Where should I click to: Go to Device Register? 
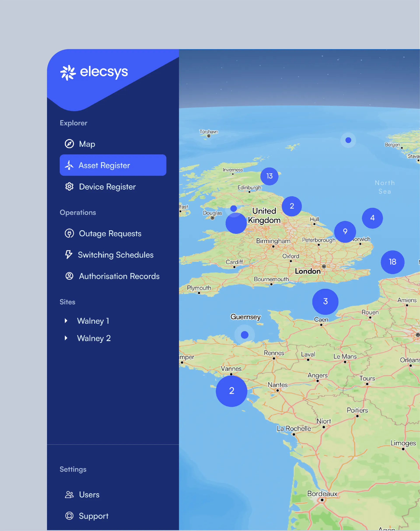pos(107,187)
